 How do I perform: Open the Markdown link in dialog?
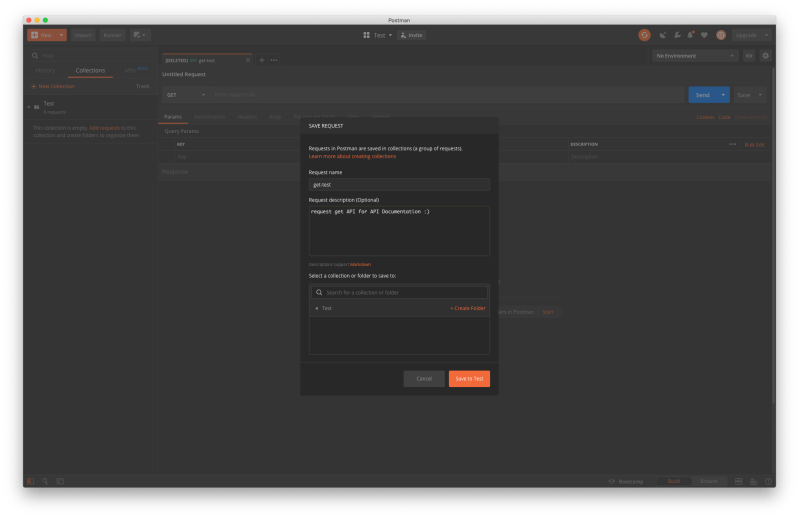[x=360, y=264]
